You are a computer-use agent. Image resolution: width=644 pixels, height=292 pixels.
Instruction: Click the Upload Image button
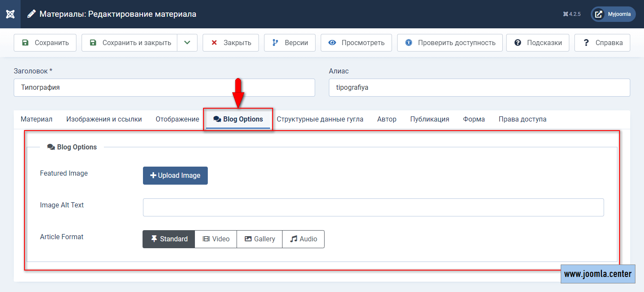[175, 176]
